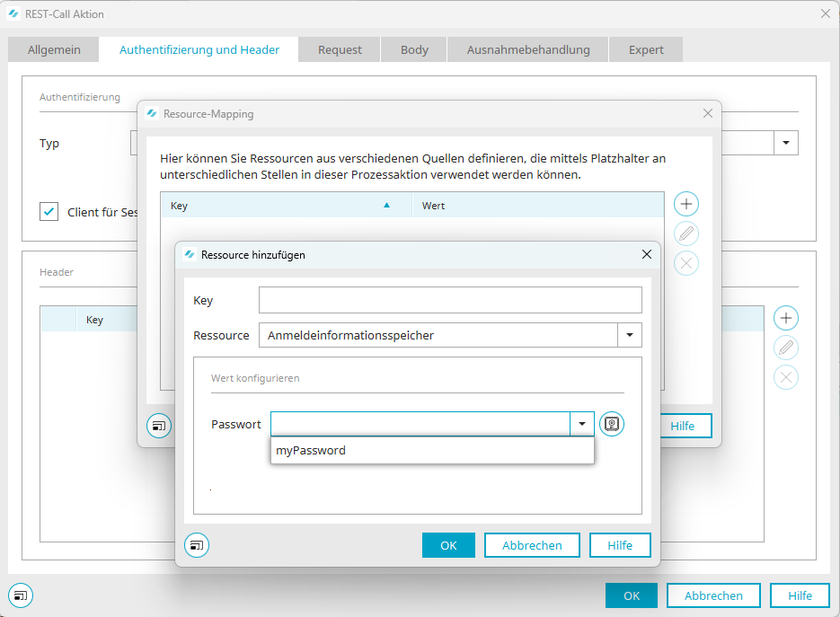Click Abbrechen in Ressource hinzufügen dialog

coord(532,545)
